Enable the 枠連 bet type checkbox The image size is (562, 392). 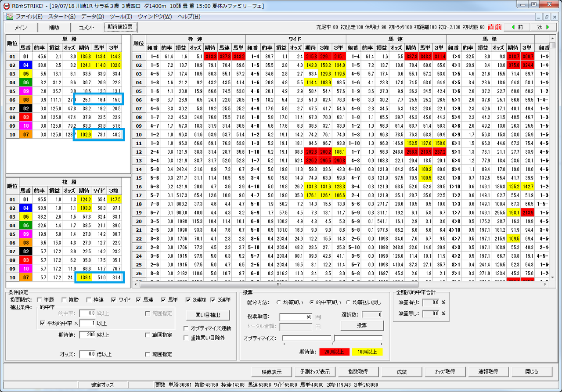pyautogui.click(x=89, y=300)
